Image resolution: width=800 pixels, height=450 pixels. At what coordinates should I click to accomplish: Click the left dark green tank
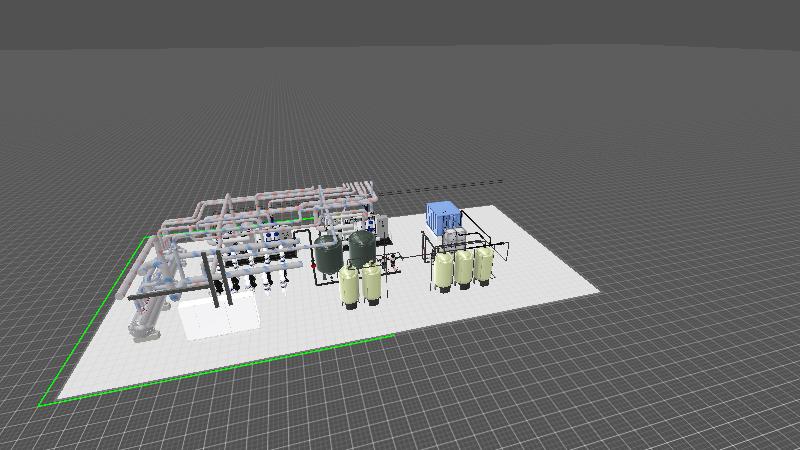[326, 254]
